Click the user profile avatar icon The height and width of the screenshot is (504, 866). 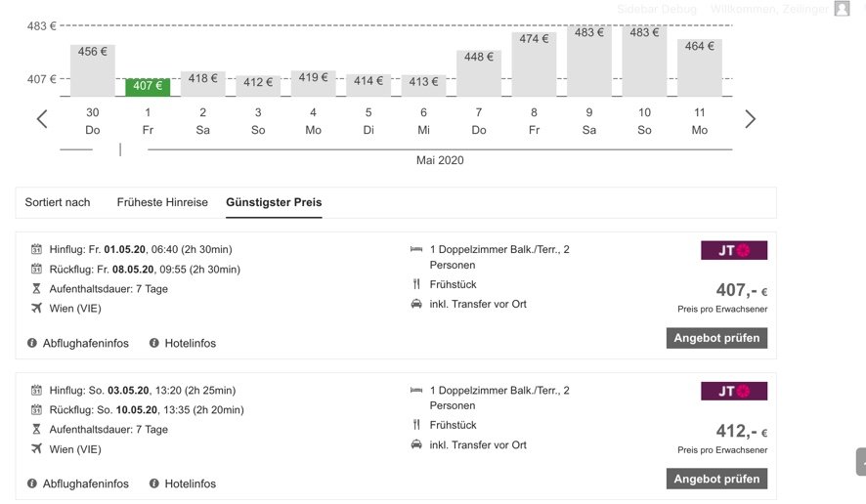842,9
